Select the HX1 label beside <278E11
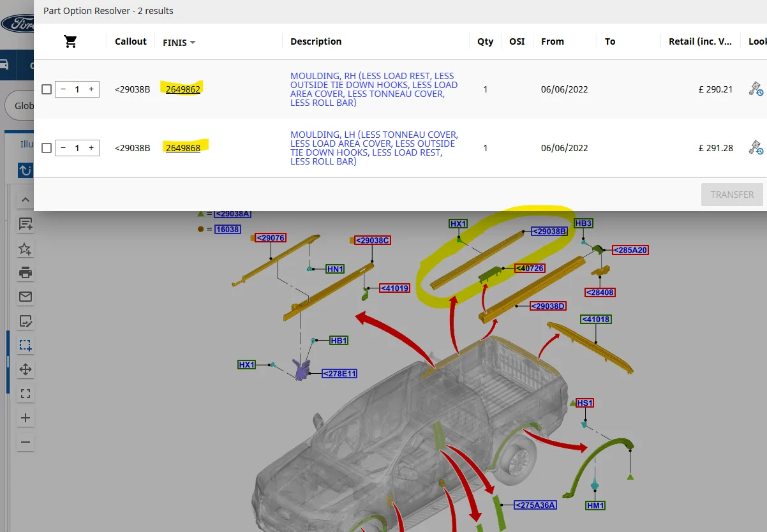 [x=247, y=365]
